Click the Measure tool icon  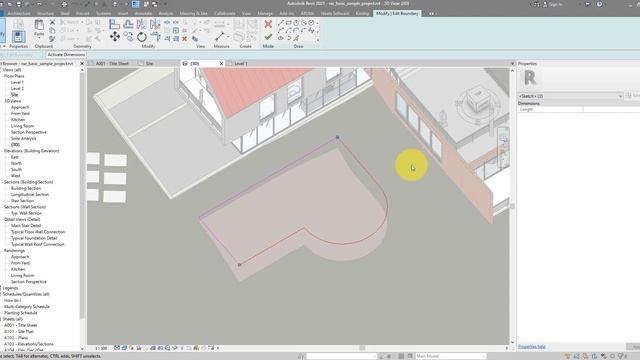tap(220, 37)
